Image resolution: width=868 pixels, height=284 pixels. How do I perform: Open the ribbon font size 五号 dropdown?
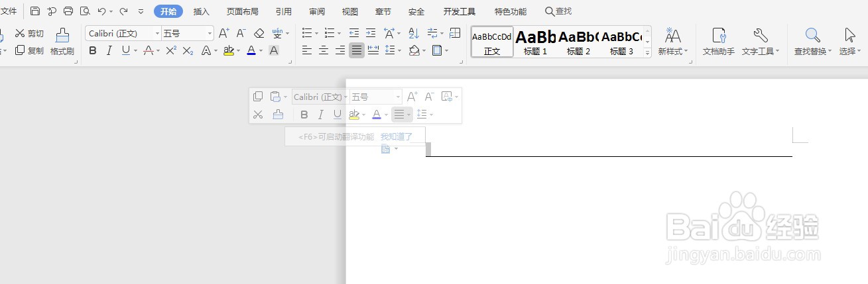tap(210, 33)
